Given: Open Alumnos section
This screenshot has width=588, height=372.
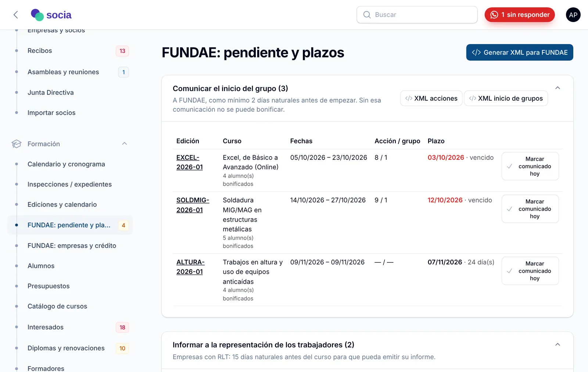Looking at the screenshot, I should (x=41, y=266).
